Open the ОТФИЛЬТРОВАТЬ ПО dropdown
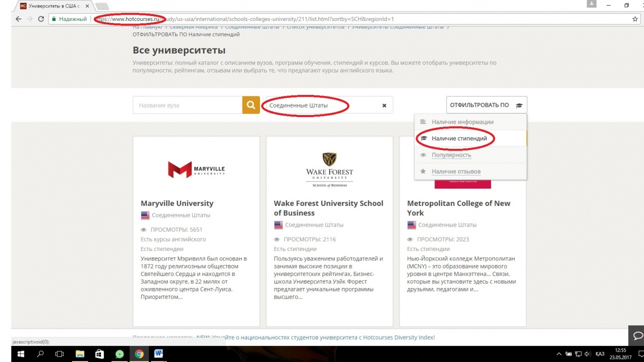This screenshot has width=644, height=362. click(x=486, y=105)
